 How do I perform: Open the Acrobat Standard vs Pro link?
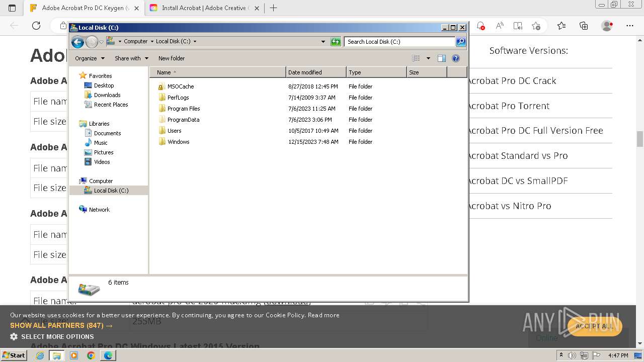tap(518, 155)
